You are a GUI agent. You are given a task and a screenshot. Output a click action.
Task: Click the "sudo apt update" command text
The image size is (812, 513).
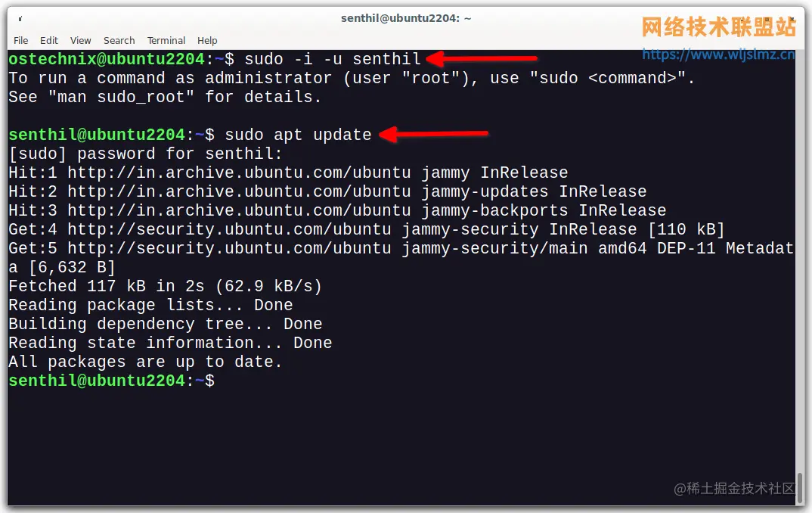tap(298, 135)
